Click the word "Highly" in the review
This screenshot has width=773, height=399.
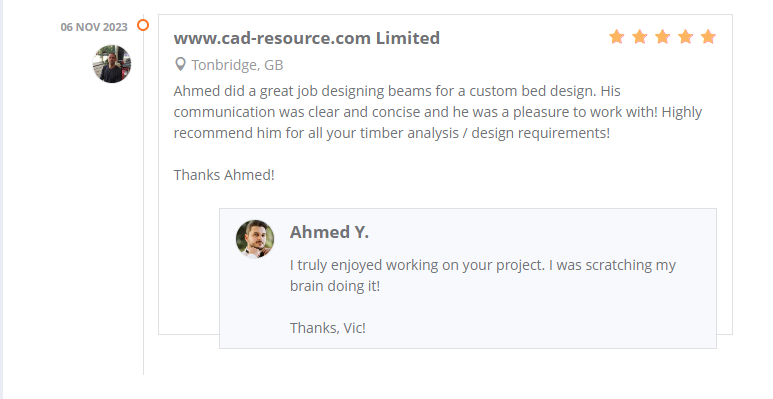tap(682, 112)
